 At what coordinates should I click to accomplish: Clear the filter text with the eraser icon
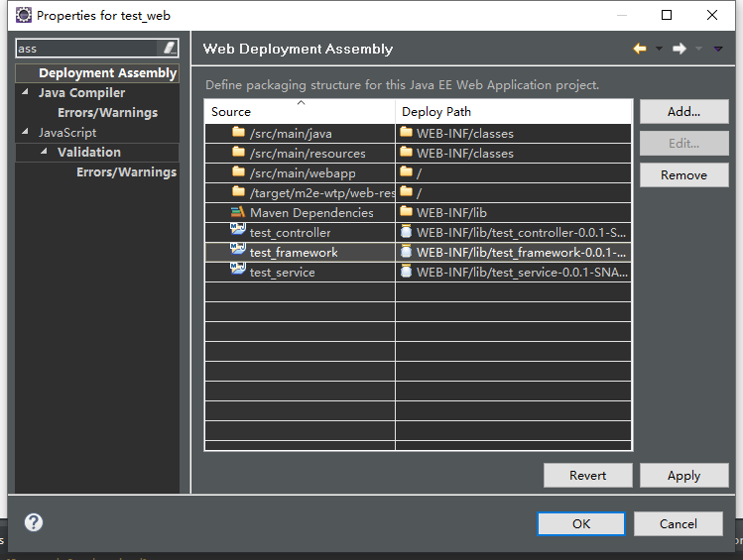[x=170, y=48]
